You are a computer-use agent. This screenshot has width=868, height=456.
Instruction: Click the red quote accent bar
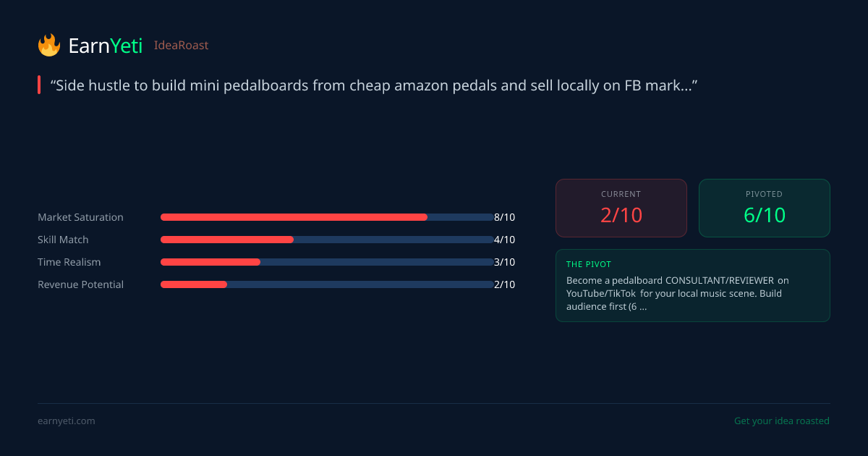[39, 85]
